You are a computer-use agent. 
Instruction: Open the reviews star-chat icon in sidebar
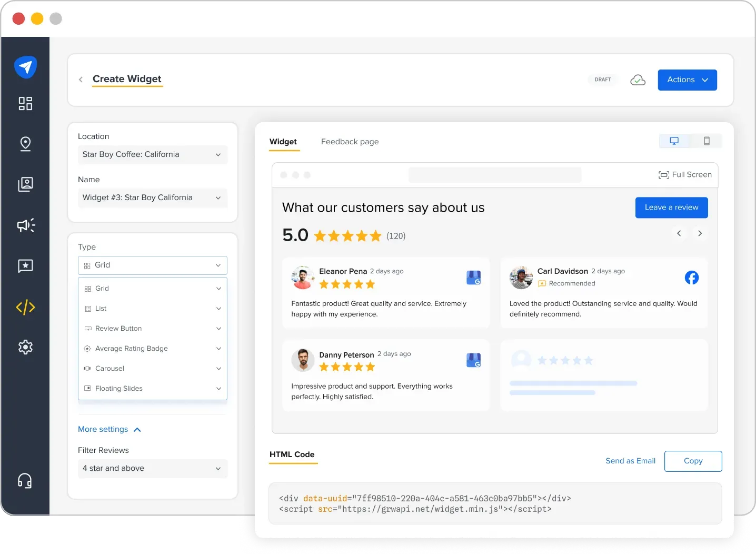(x=25, y=266)
